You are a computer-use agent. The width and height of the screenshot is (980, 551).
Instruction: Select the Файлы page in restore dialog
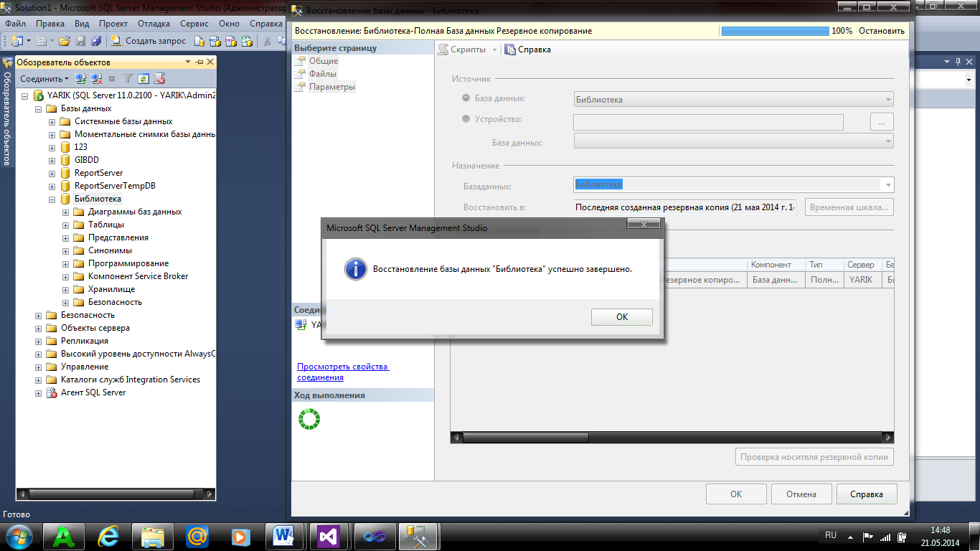click(323, 74)
